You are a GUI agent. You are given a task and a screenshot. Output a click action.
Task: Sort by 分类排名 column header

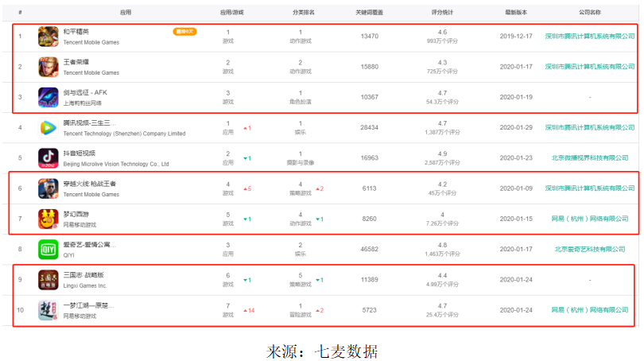click(304, 12)
